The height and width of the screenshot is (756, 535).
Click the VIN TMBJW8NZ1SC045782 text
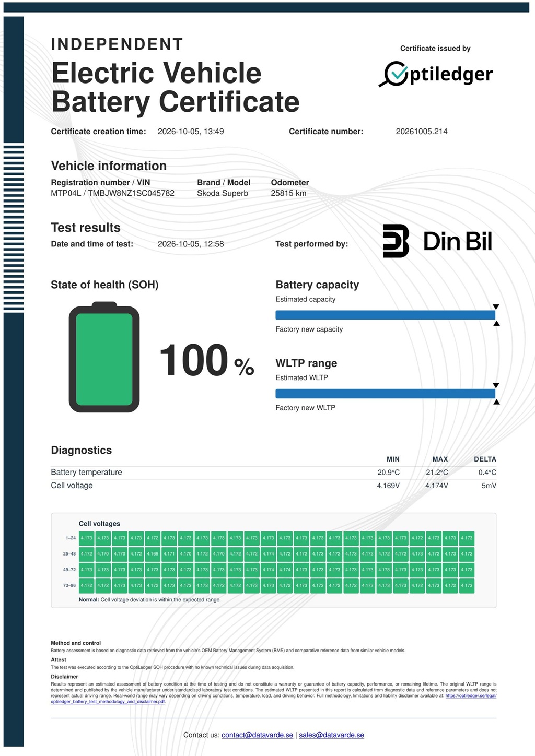(x=131, y=193)
